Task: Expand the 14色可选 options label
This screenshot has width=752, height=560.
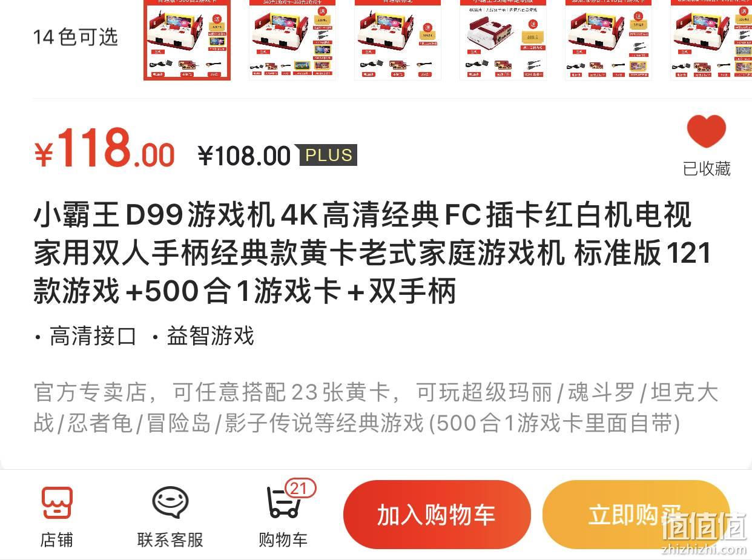Action: 75,37
